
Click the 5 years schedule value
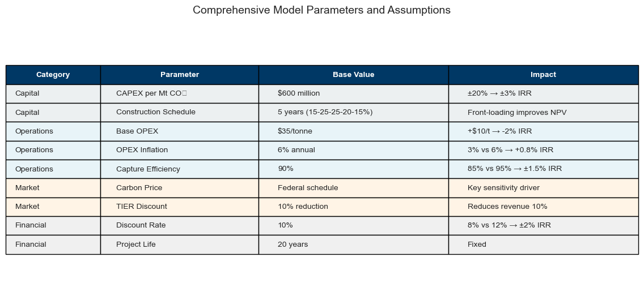pyautogui.click(x=325, y=112)
